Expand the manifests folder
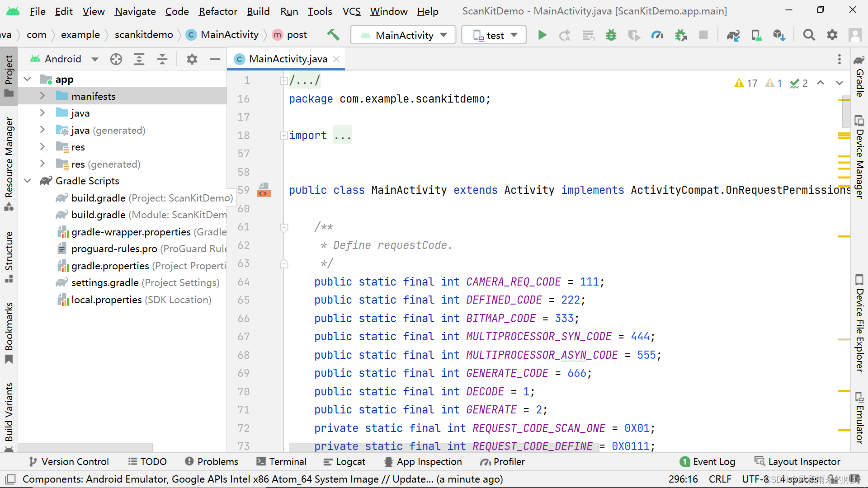Screen dimensions: 868x488 pos(42,96)
